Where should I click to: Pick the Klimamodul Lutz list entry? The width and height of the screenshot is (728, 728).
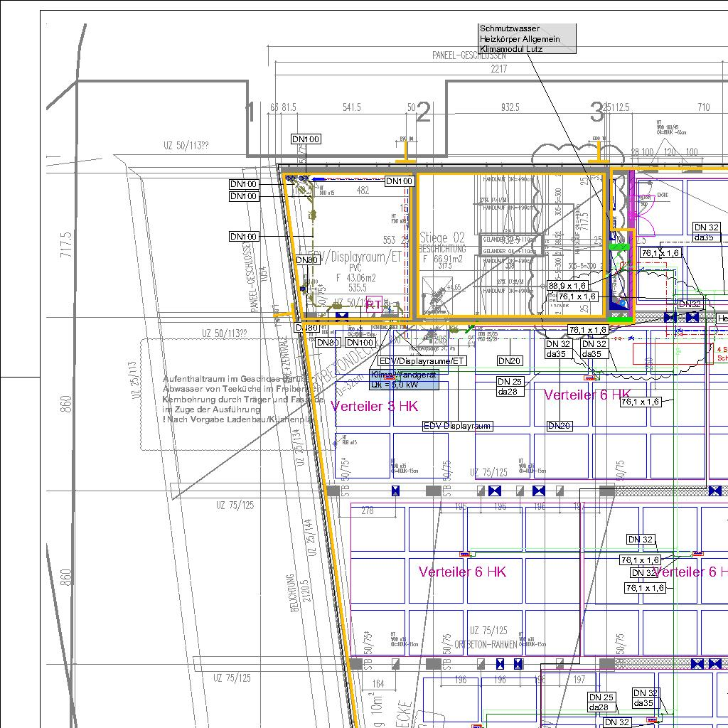[511, 49]
